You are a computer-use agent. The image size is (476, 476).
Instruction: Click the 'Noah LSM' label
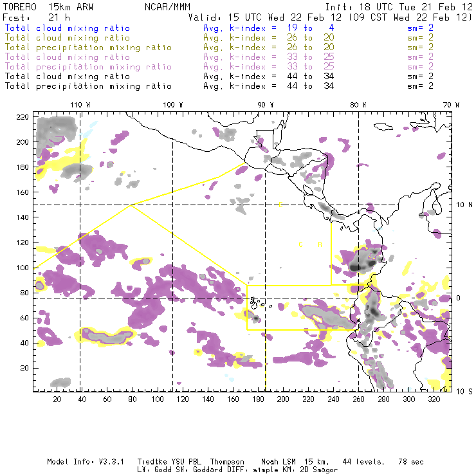(279, 462)
